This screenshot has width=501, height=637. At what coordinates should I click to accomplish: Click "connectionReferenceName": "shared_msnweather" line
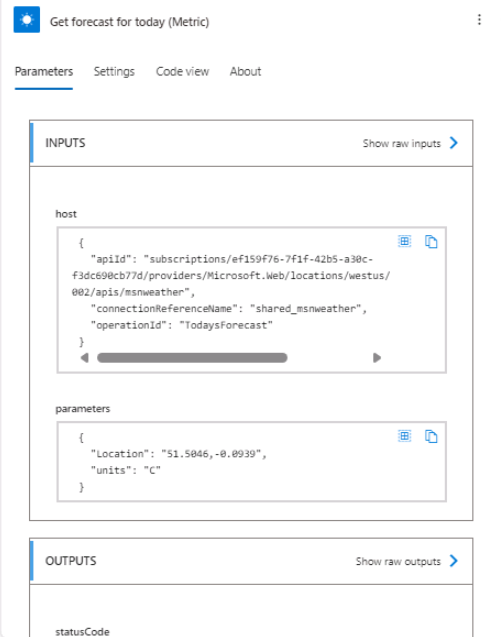coord(229,309)
